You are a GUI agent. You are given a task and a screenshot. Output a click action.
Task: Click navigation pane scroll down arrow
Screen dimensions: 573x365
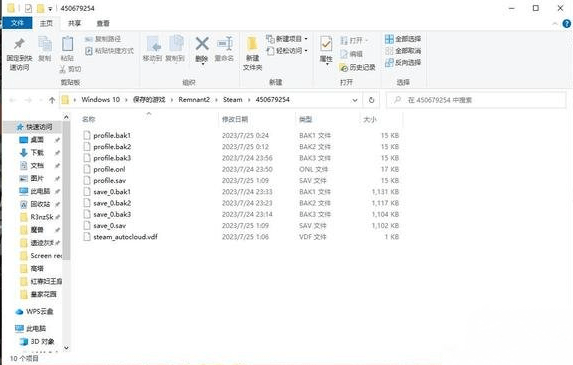tap(66, 348)
